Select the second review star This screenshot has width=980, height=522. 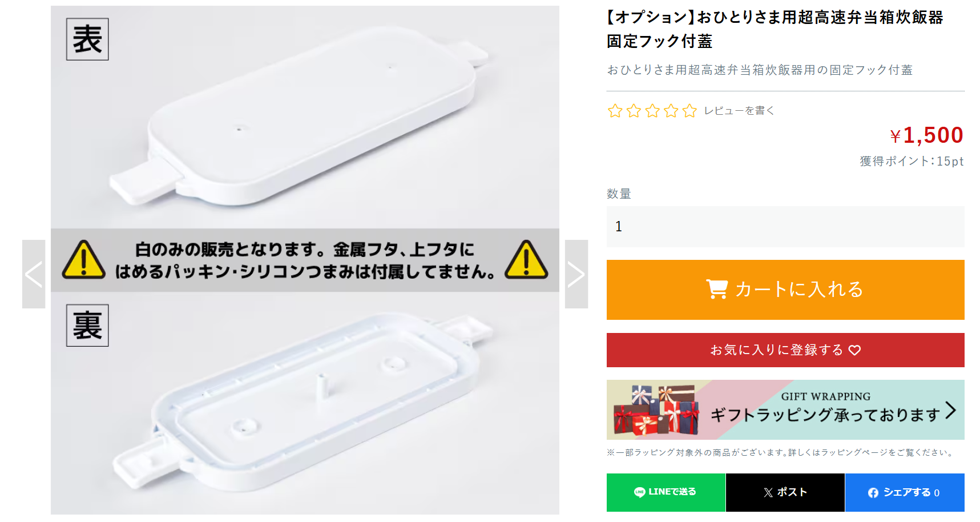point(634,111)
